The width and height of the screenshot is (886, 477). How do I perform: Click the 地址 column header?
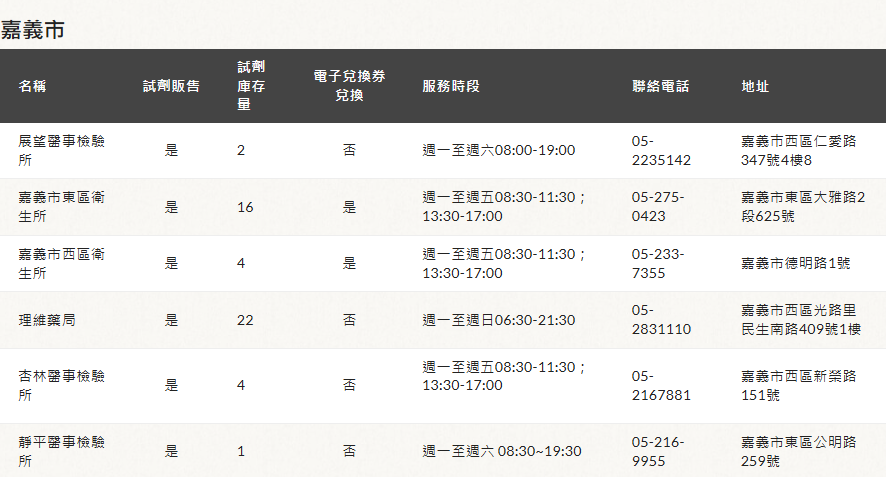point(755,86)
